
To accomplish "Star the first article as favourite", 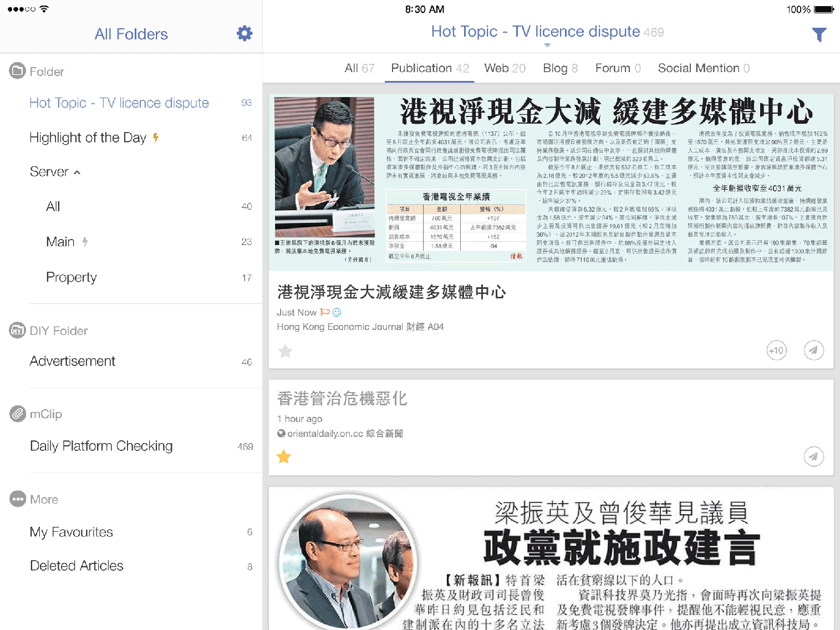I will pos(285,351).
